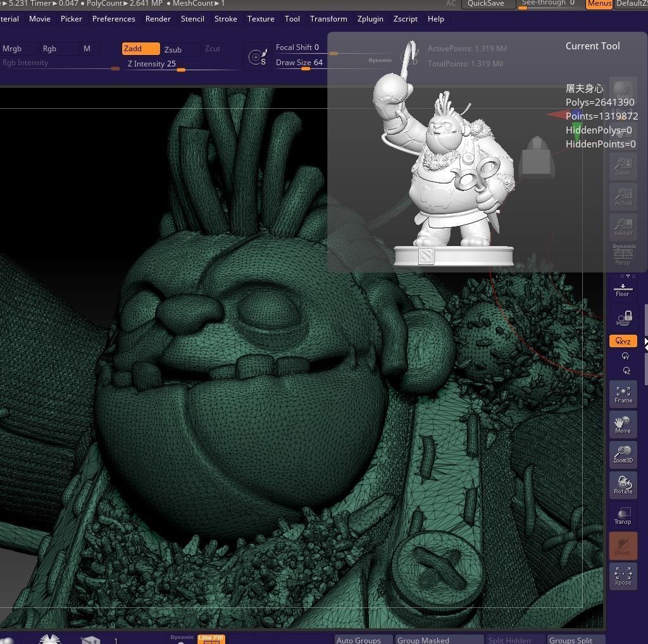
Task: Click the PolyCount 2.641 MP status text
Action: pyautogui.click(x=124, y=3)
